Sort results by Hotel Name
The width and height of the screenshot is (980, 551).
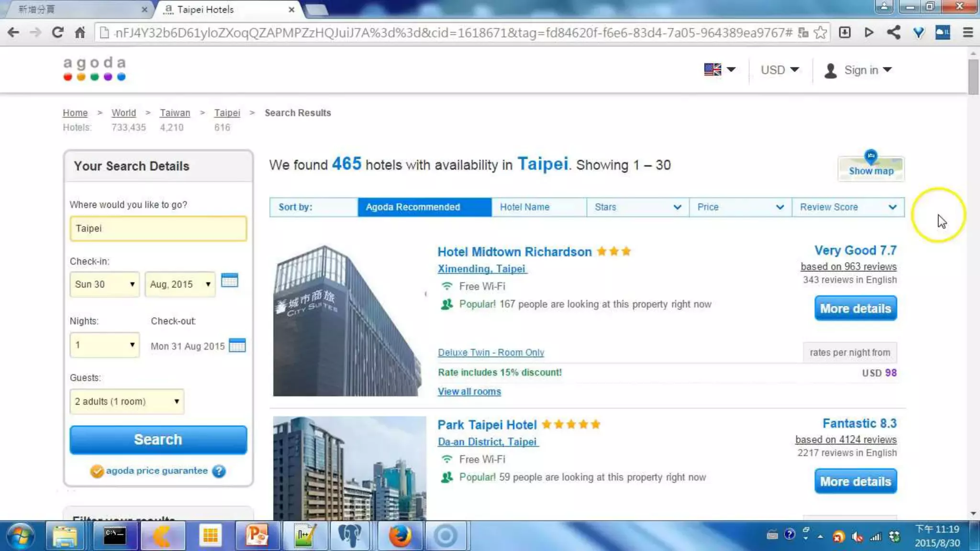[524, 207]
